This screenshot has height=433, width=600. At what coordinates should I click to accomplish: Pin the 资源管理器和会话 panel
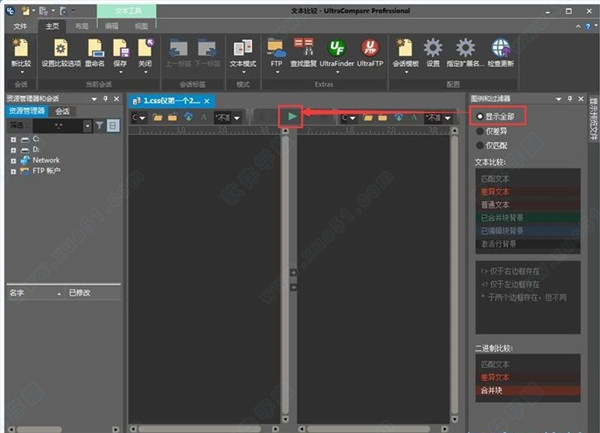105,99
